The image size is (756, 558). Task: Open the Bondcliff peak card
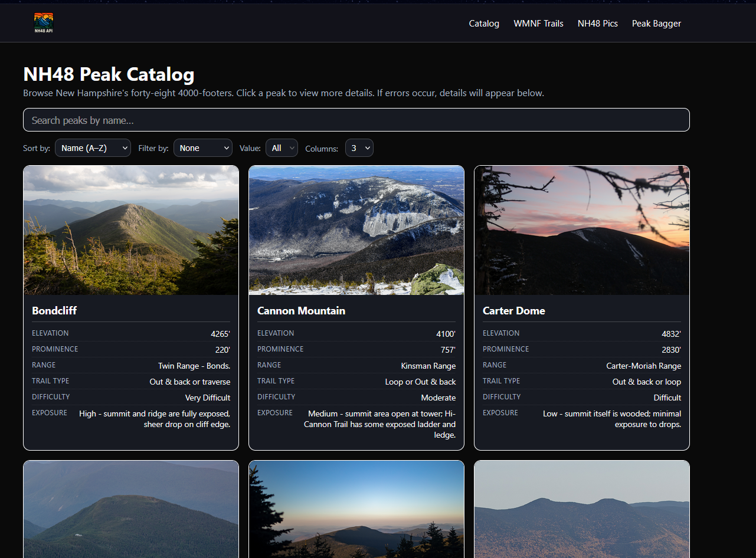(x=130, y=311)
